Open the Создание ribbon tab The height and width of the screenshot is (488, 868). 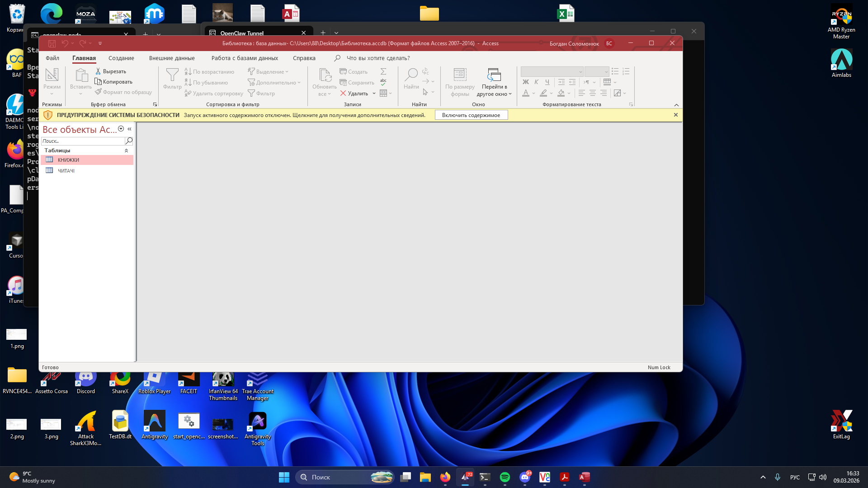pyautogui.click(x=121, y=58)
